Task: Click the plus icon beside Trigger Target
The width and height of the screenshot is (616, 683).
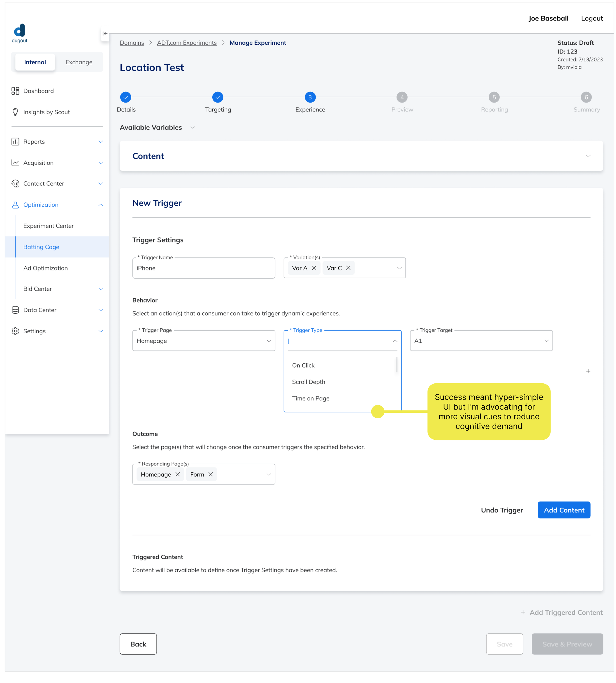Action: 588,372
